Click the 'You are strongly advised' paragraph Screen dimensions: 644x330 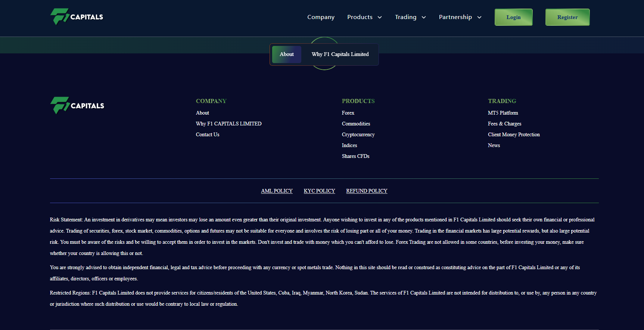coord(315,273)
